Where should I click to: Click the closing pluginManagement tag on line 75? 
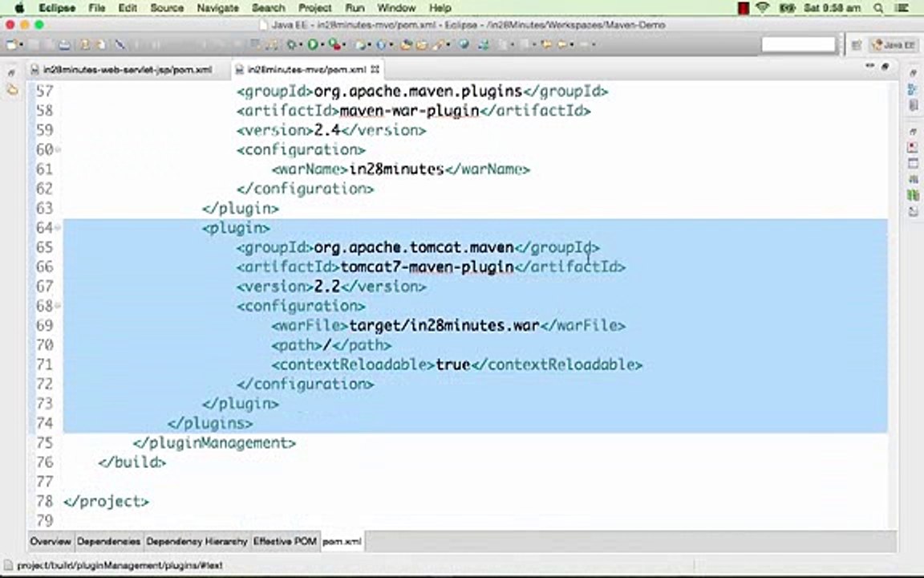tap(214, 443)
